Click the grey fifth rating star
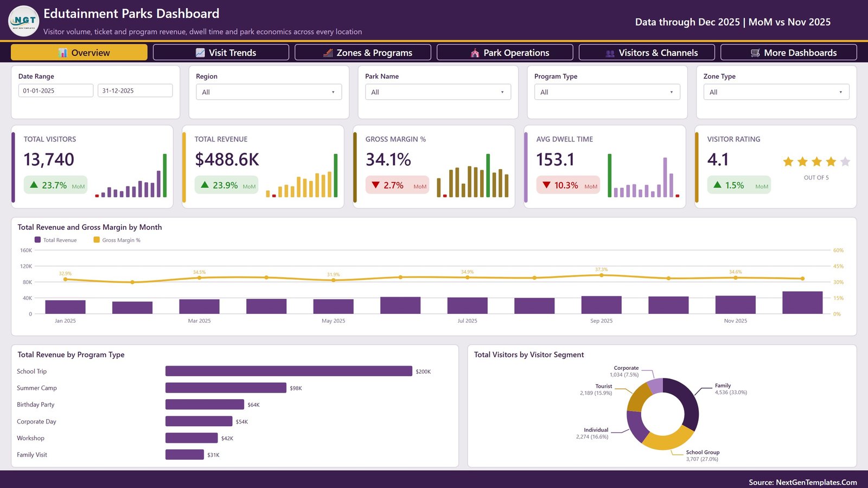Screen dimensions: 868x488 click(845, 162)
